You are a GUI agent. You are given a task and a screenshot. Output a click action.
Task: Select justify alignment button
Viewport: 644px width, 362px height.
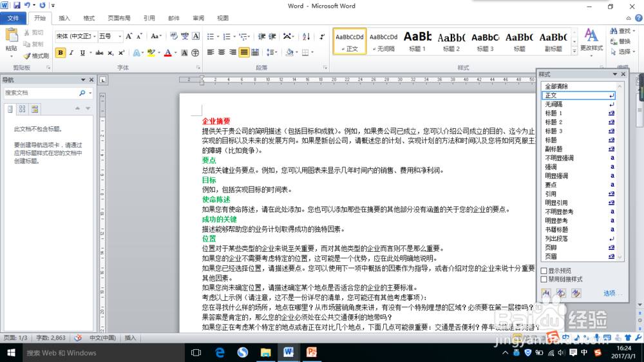244,53
